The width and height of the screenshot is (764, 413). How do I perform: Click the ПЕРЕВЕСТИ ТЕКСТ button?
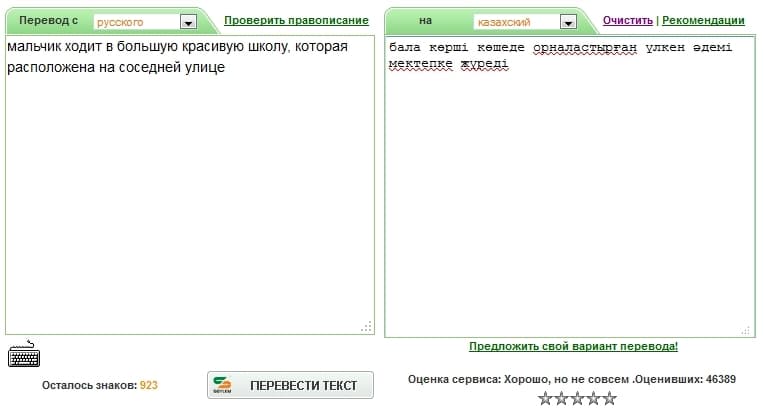tap(290, 385)
